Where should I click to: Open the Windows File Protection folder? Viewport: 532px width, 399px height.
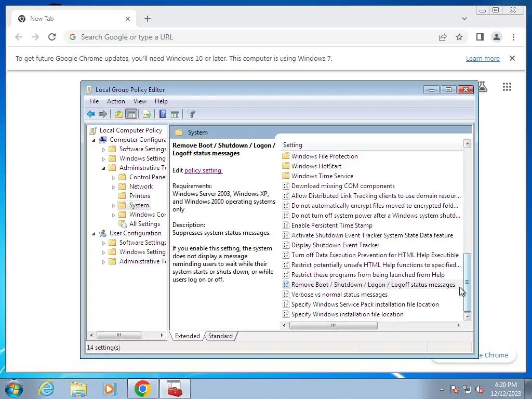click(x=324, y=156)
